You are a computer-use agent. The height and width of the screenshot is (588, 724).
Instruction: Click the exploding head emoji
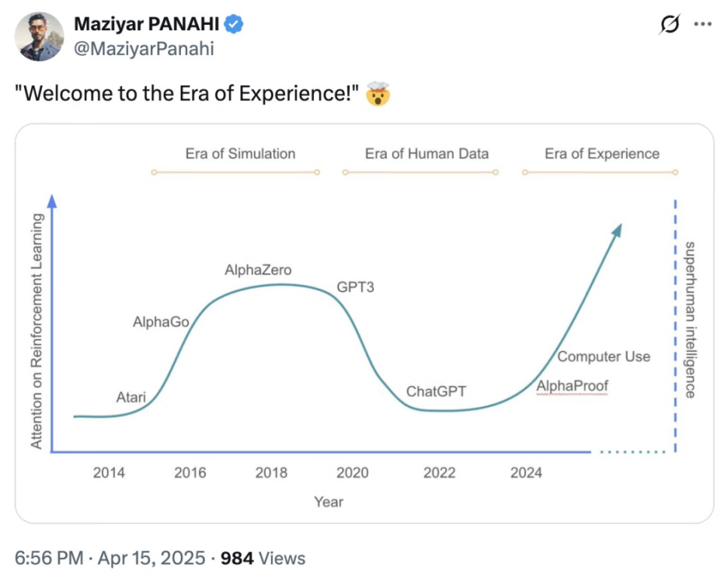pos(378,93)
